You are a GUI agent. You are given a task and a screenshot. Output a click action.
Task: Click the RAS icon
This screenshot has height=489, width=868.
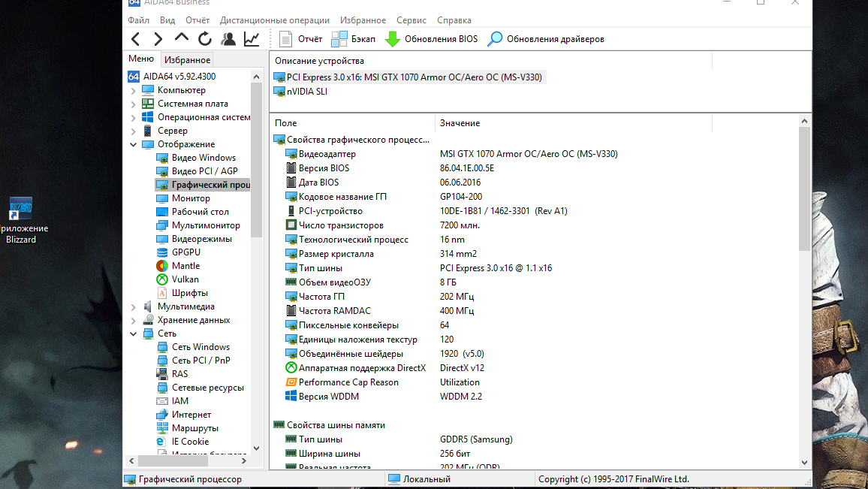pos(162,374)
